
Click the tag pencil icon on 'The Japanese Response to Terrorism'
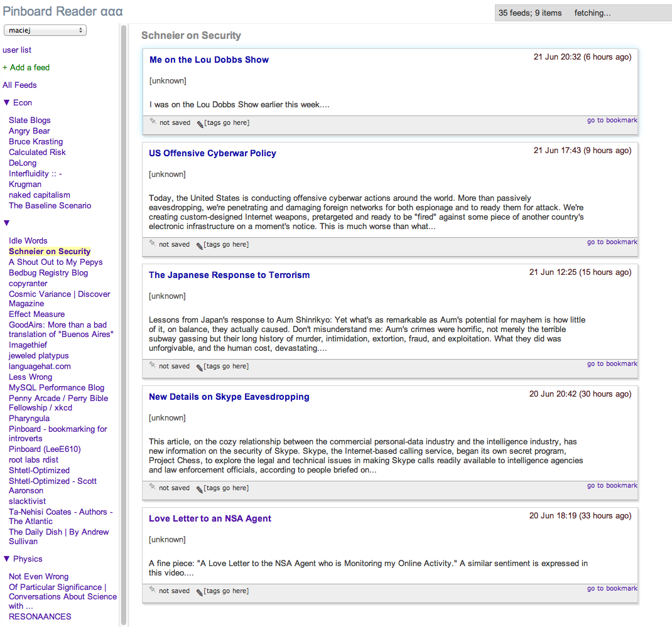pyautogui.click(x=200, y=367)
